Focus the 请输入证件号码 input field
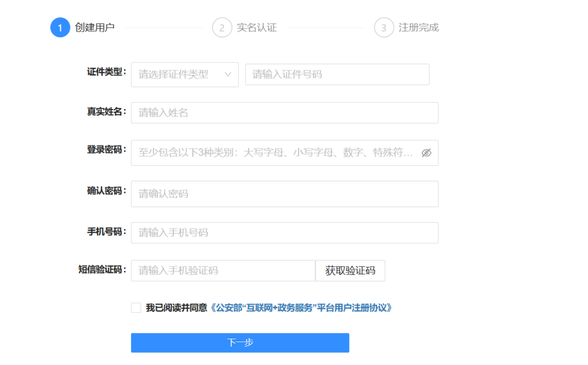Screen dimensions: 588x365 (x=337, y=75)
